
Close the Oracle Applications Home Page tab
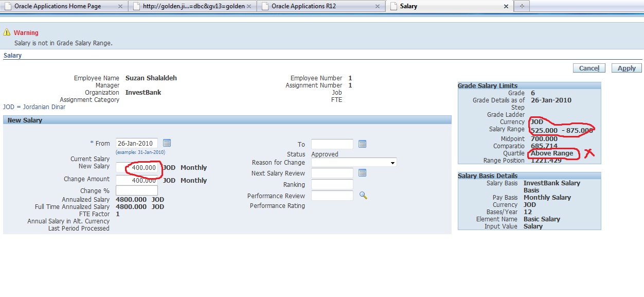tap(120, 6)
